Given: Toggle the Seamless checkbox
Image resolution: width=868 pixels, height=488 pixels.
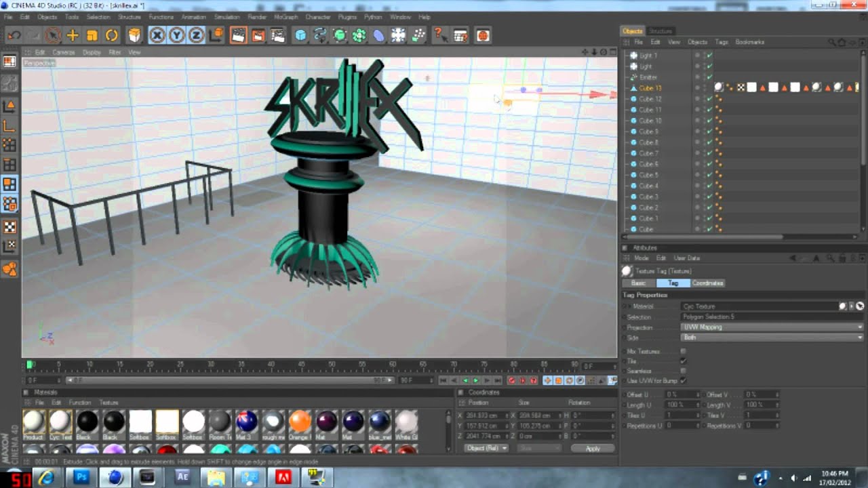Looking at the screenshot, I should pos(683,371).
